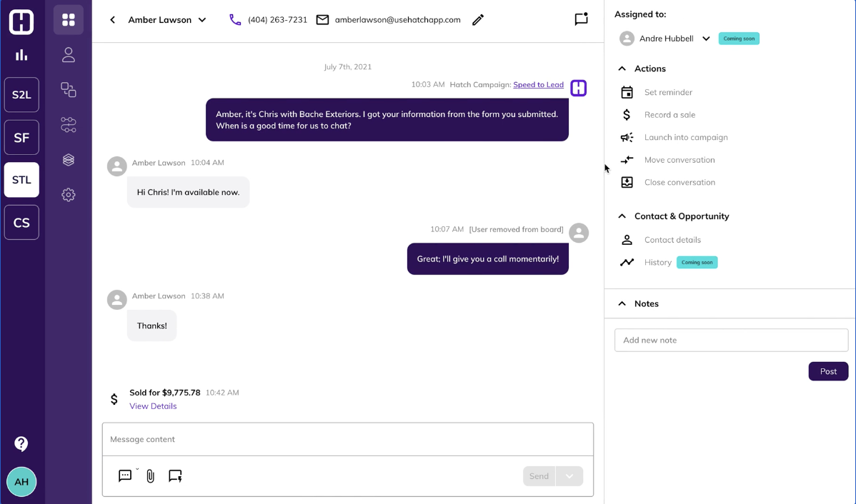Expand the Amber Lawson name dropdown
The width and height of the screenshot is (856, 504).
pos(203,19)
